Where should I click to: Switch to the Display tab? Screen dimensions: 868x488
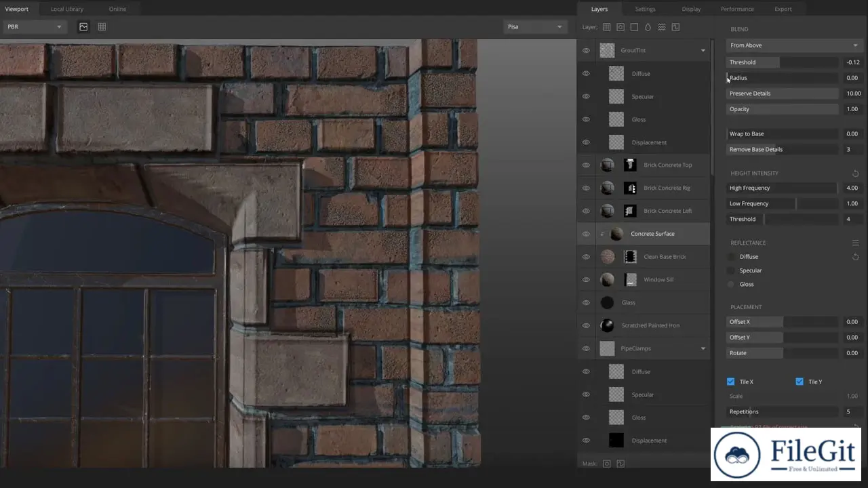(691, 9)
